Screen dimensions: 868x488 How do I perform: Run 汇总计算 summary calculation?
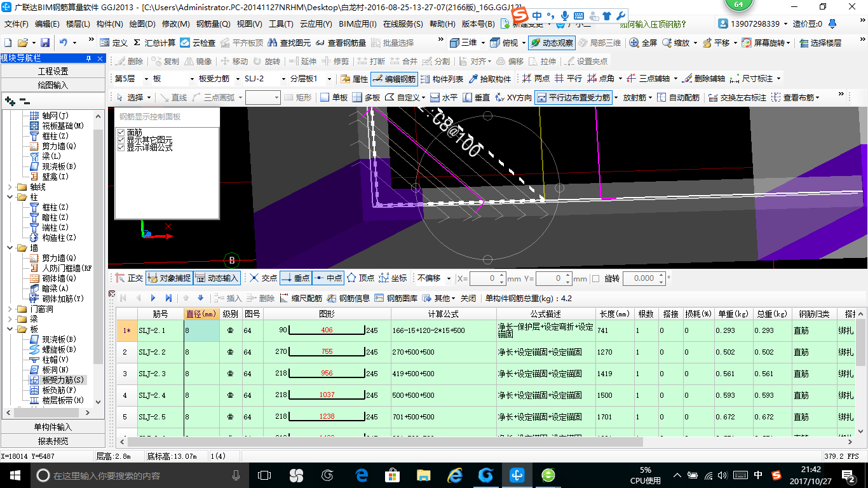[154, 43]
